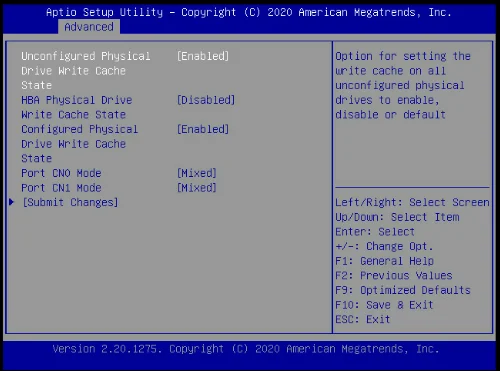Screen dimensions: 500x371
Task: Click the 'F2: Previous Values' hint
Action: pos(394,276)
